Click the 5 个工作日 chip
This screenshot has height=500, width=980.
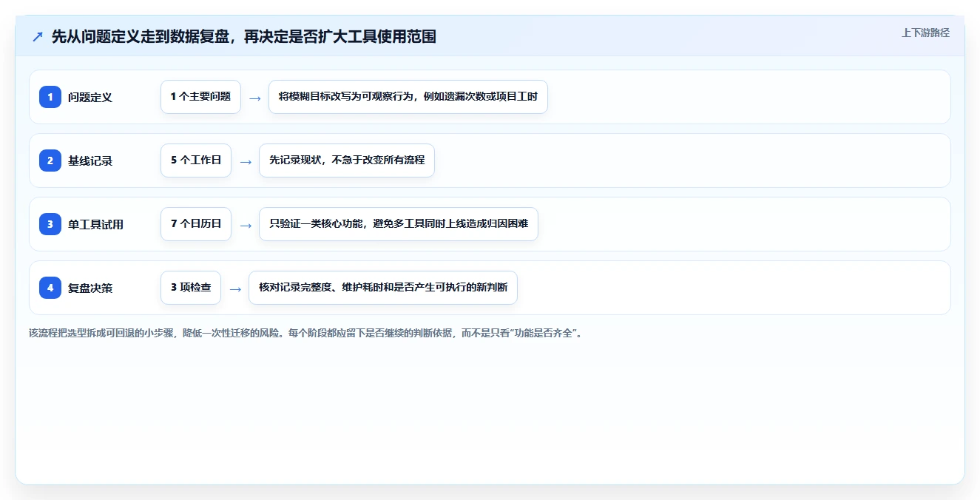click(x=196, y=161)
